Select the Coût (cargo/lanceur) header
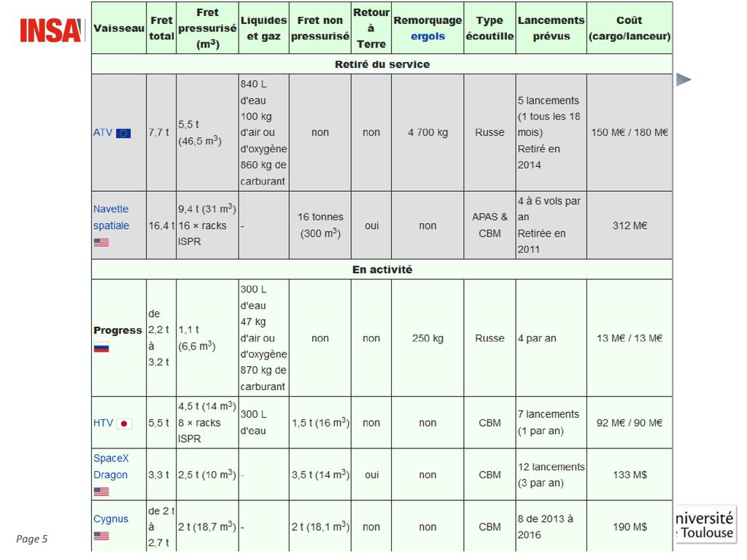This screenshot has height=560, width=747. pyautogui.click(x=630, y=28)
